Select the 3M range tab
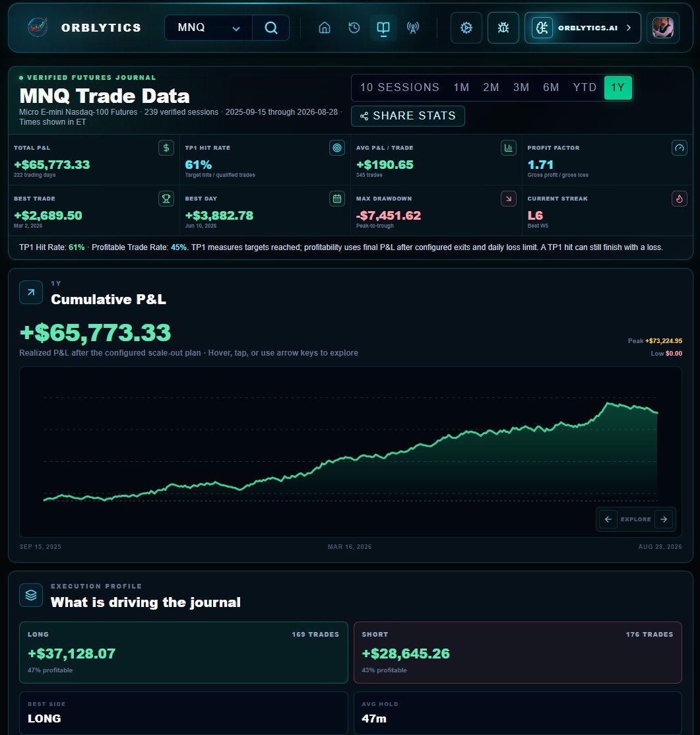 point(521,88)
